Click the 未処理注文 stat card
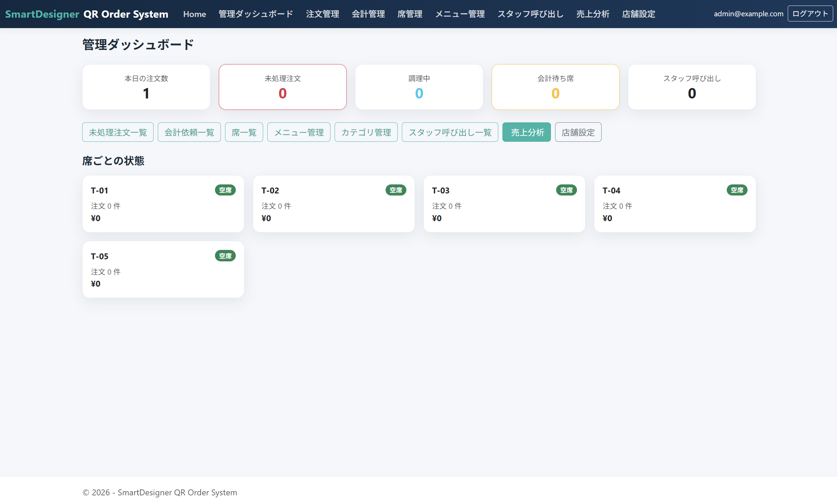 click(x=283, y=87)
